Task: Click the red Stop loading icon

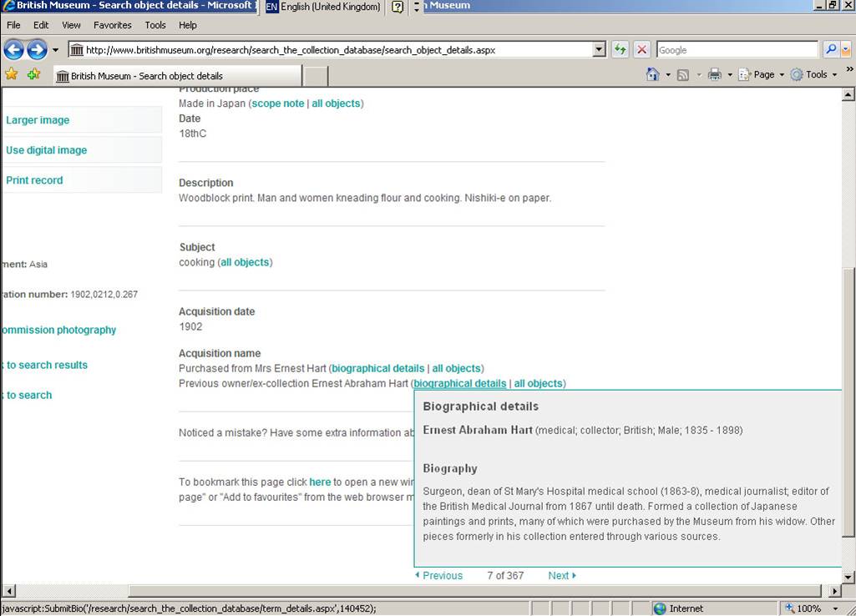Action: pyautogui.click(x=641, y=50)
